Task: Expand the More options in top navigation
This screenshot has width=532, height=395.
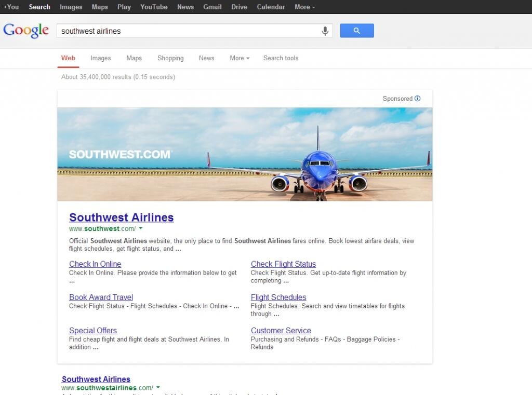Action: click(x=304, y=7)
